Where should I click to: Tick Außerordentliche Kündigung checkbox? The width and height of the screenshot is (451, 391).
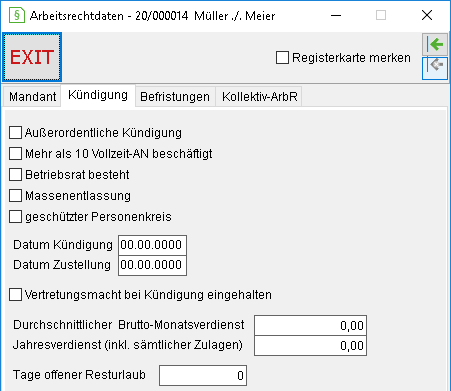pyautogui.click(x=15, y=133)
